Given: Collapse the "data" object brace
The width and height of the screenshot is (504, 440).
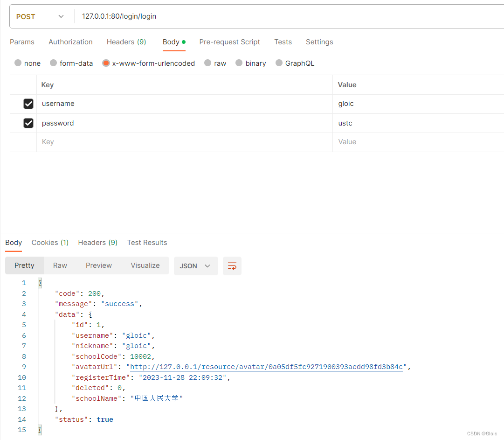Looking at the screenshot, I should [90, 314].
